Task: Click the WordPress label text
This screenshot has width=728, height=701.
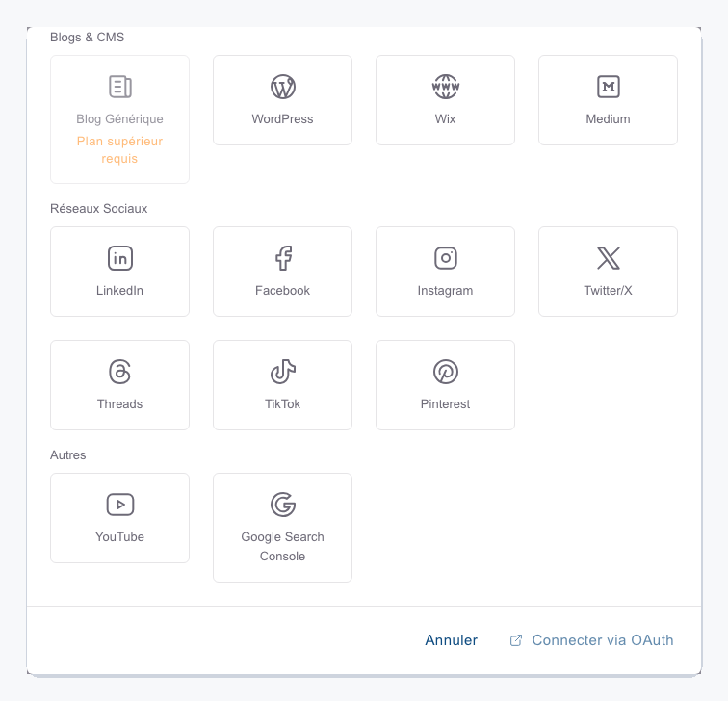Action: click(282, 119)
